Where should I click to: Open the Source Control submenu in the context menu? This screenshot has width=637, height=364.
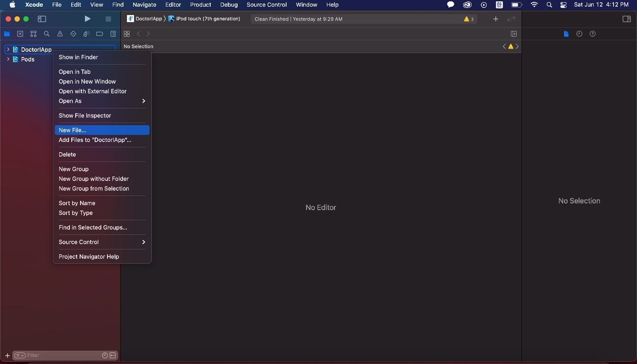click(102, 242)
